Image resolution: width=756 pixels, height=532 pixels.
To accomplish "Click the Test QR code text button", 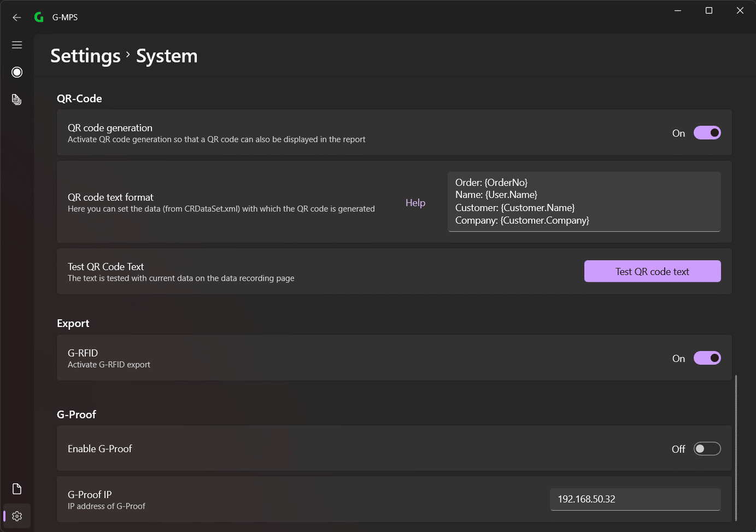I will [x=653, y=271].
